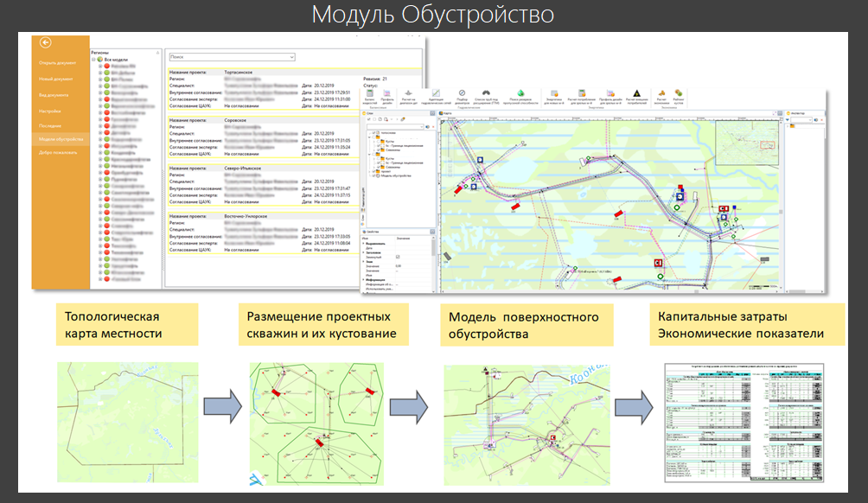
Task: Collapse the Информация property group
Action: pos(364,279)
